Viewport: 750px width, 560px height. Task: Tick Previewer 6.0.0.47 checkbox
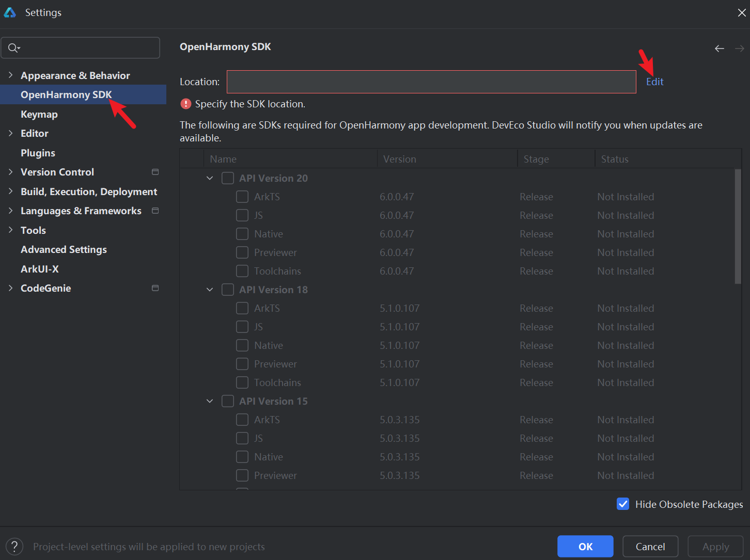click(x=242, y=252)
